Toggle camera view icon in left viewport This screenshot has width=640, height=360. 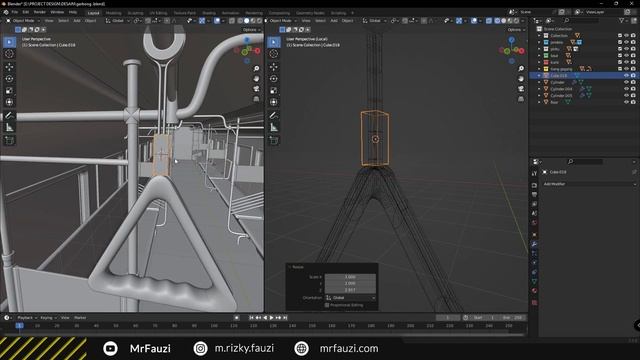(256, 89)
